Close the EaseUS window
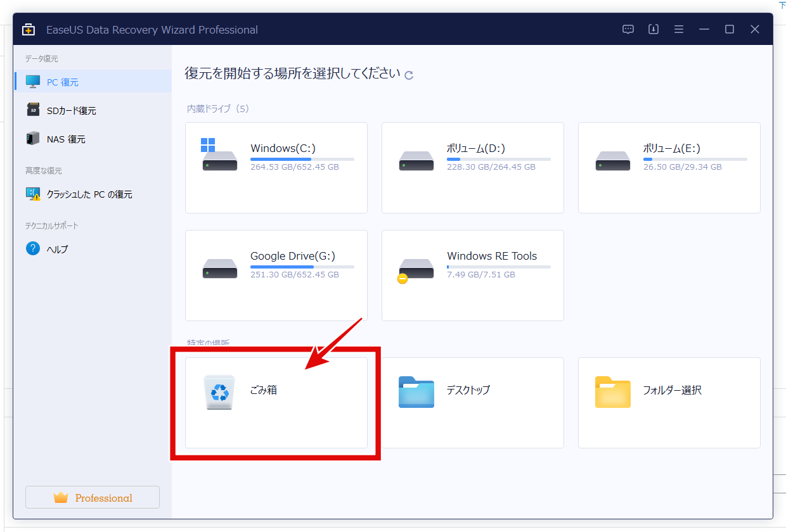This screenshot has width=786, height=532. point(755,29)
